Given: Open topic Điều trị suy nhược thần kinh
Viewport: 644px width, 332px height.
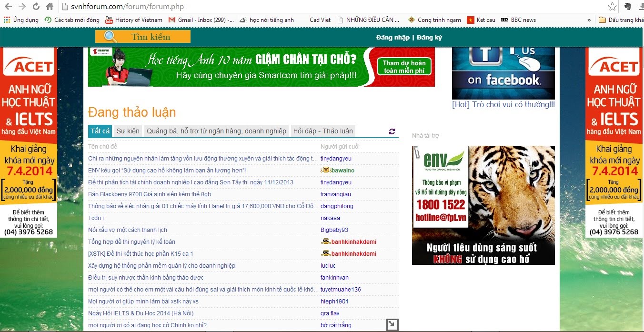Looking at the screenshot, I should pyautogui.click(x=146, y=278).
